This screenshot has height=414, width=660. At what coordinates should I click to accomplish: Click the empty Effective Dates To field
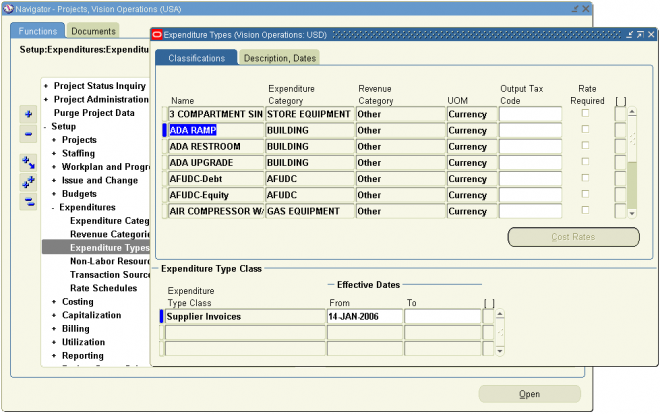tap(442, 316)
